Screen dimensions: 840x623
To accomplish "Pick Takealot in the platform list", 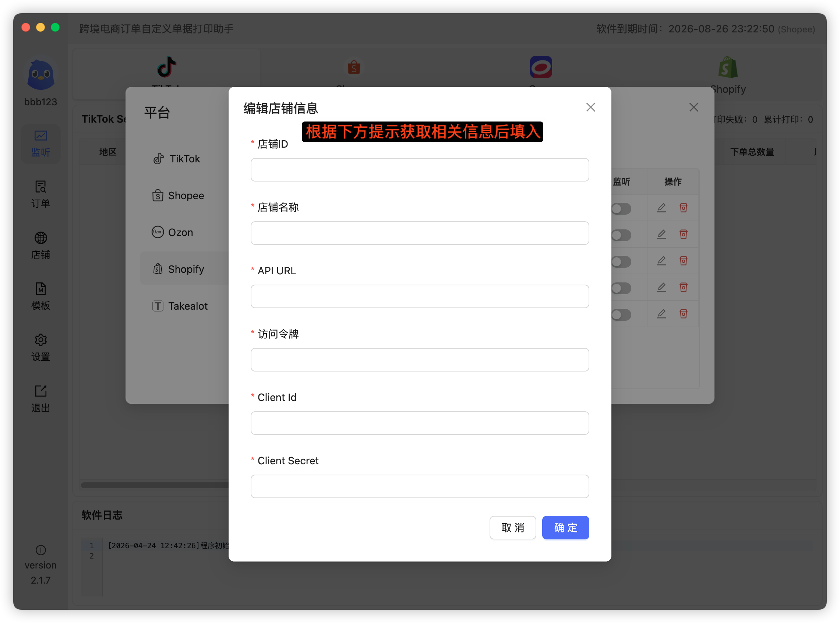I will click(x=184, y=306).
